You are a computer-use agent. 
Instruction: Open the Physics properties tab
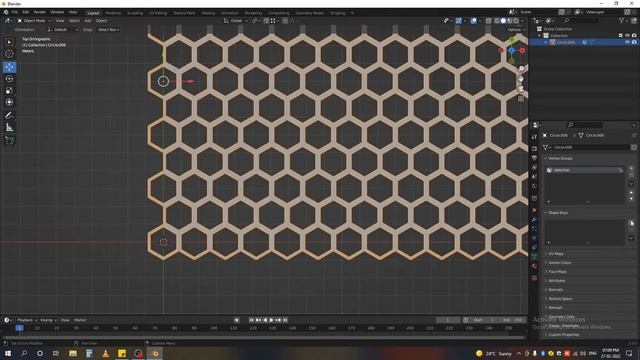click(x=534, y=238)
